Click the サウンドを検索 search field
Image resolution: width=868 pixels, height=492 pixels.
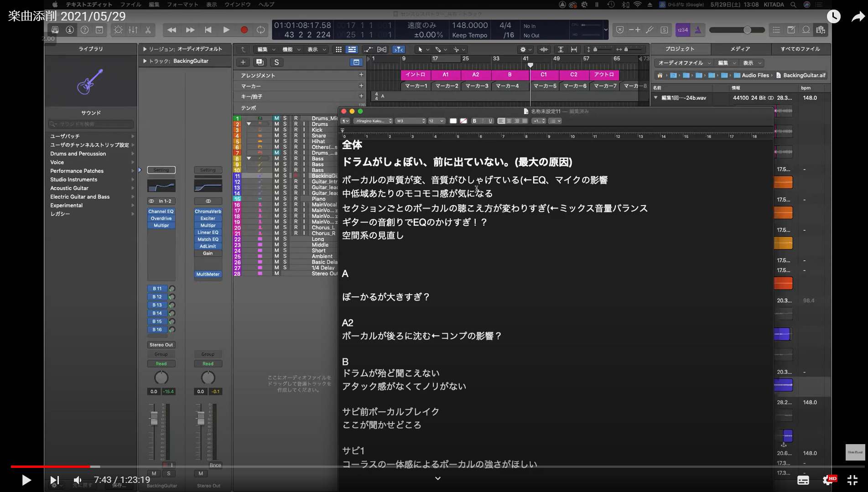(91, 124)
